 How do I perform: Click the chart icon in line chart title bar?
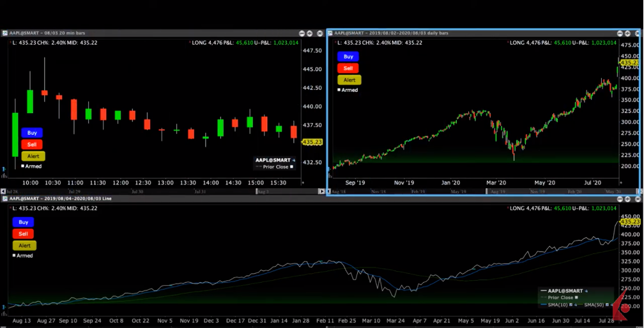point(4,198)
